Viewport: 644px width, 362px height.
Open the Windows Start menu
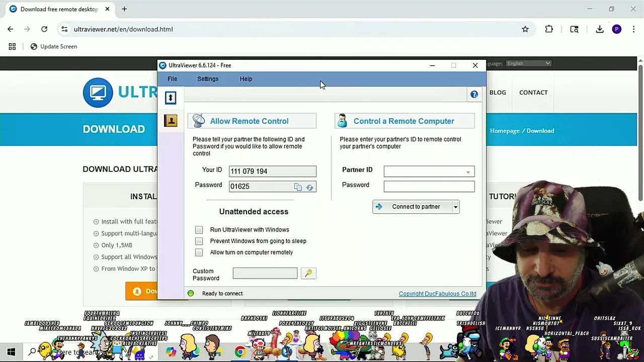[11, 352]
